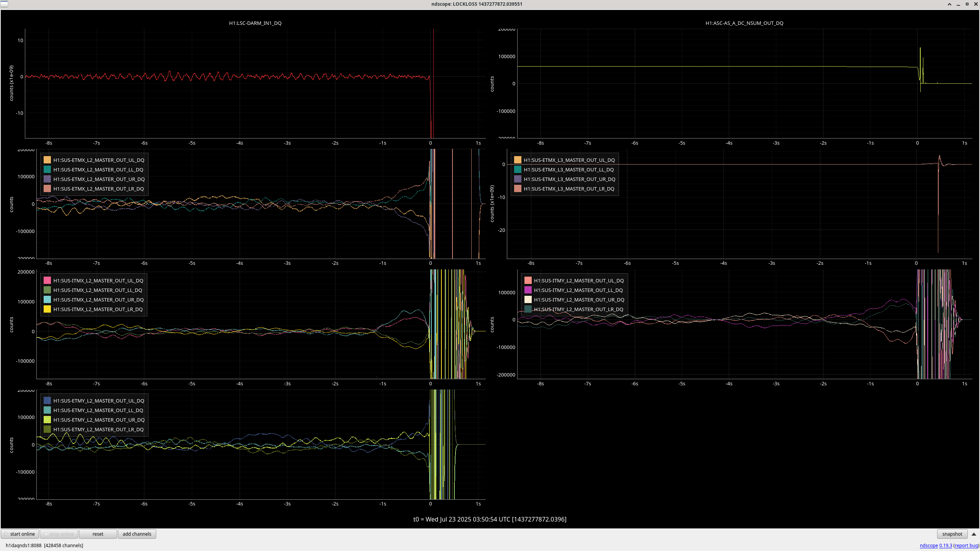Image resolution: width=980 pixels, height=551 pixels.
Task: Click the ETMX_L3_MASTER_OUT_UR_DQ legend swatch
Action: 518,179
